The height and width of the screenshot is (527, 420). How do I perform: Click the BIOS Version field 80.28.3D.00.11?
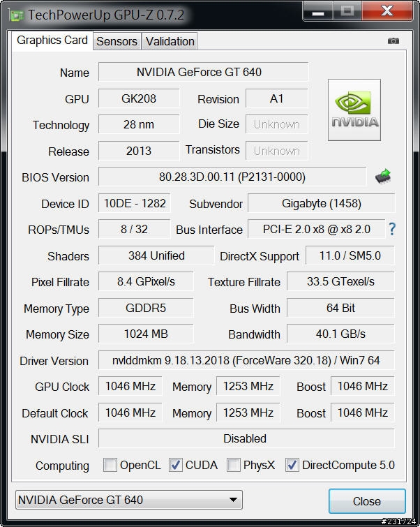[232, 177]
